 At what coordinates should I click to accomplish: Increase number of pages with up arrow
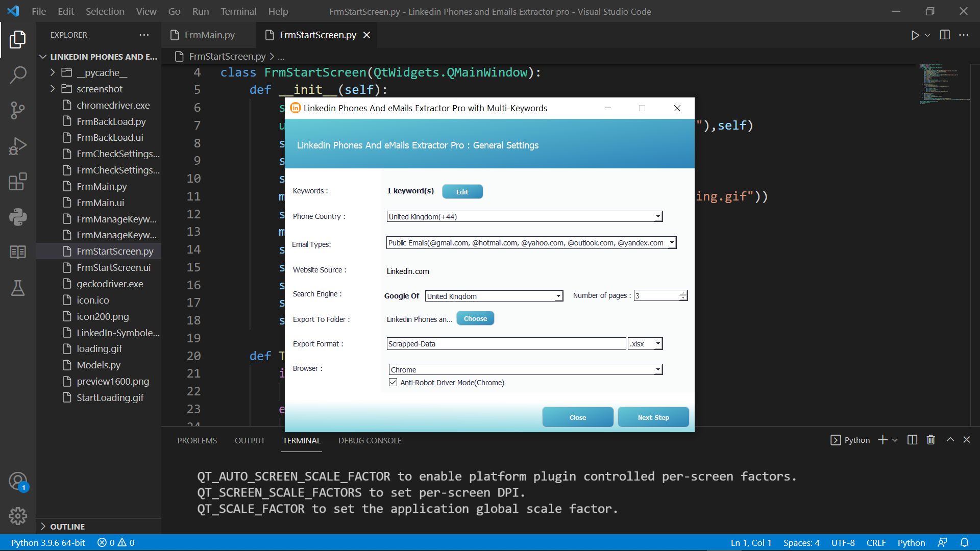point(683,293)
